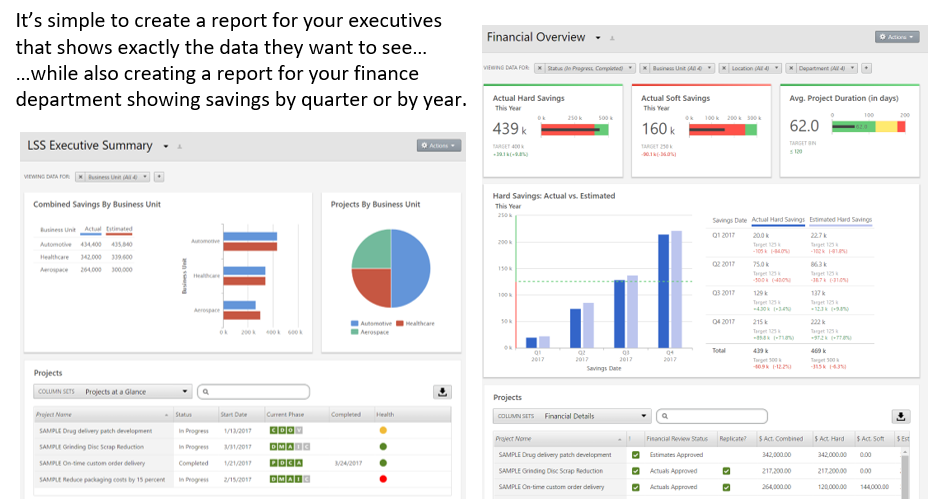Expand the Department (All 4) filter dropdown
This screenshot has height=499, width=928.
point(852,68)
